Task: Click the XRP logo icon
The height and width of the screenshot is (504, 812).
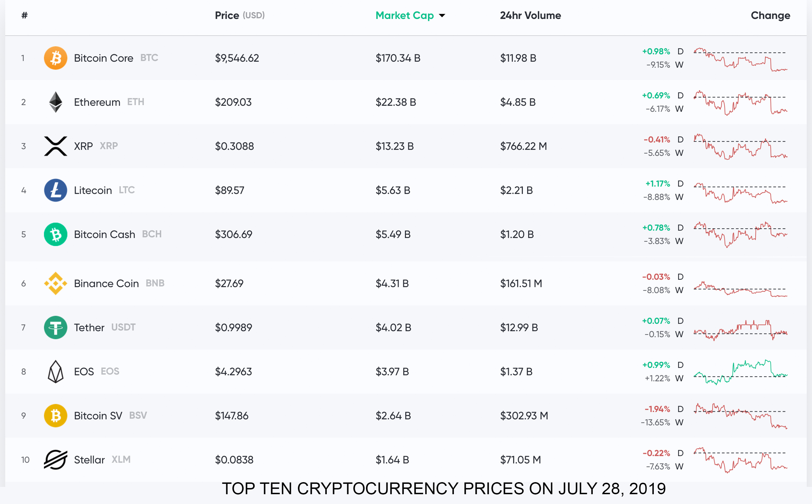Action: 55,146
